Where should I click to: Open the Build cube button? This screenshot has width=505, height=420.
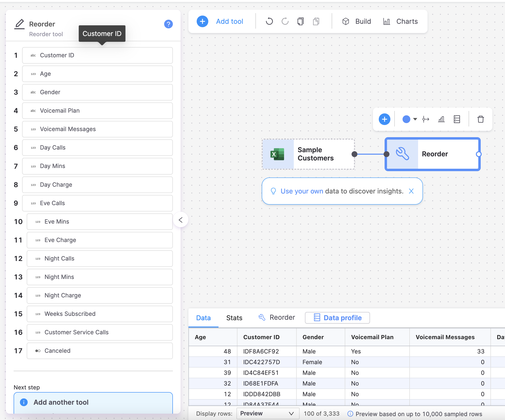pyautogui.click(x=357, y=21)
